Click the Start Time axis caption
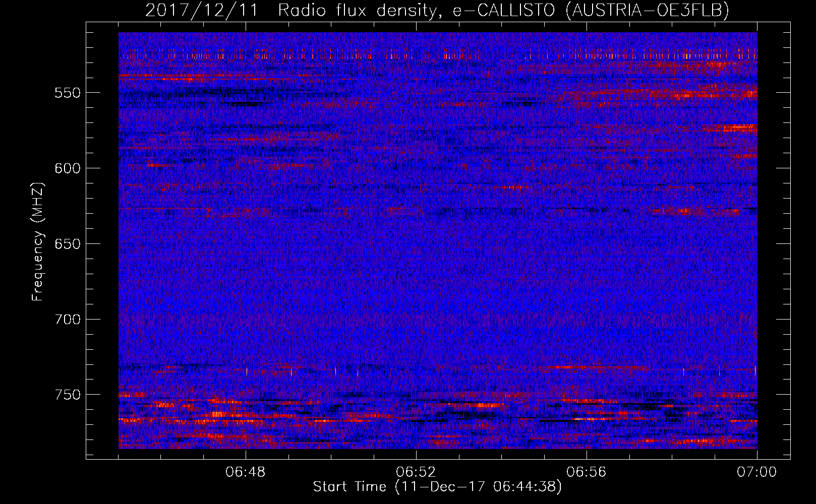816x504 pixels. pyautogui.click(x=437, y=487)
